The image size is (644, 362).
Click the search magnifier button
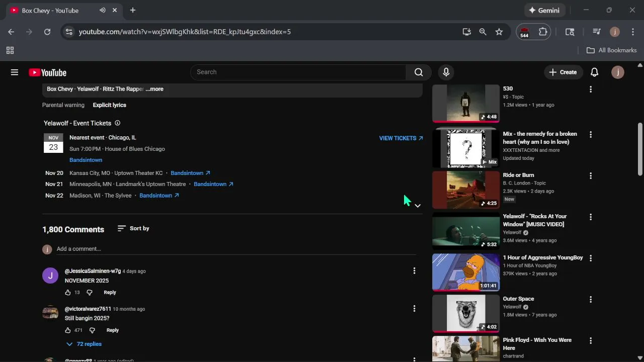point(419,72)
